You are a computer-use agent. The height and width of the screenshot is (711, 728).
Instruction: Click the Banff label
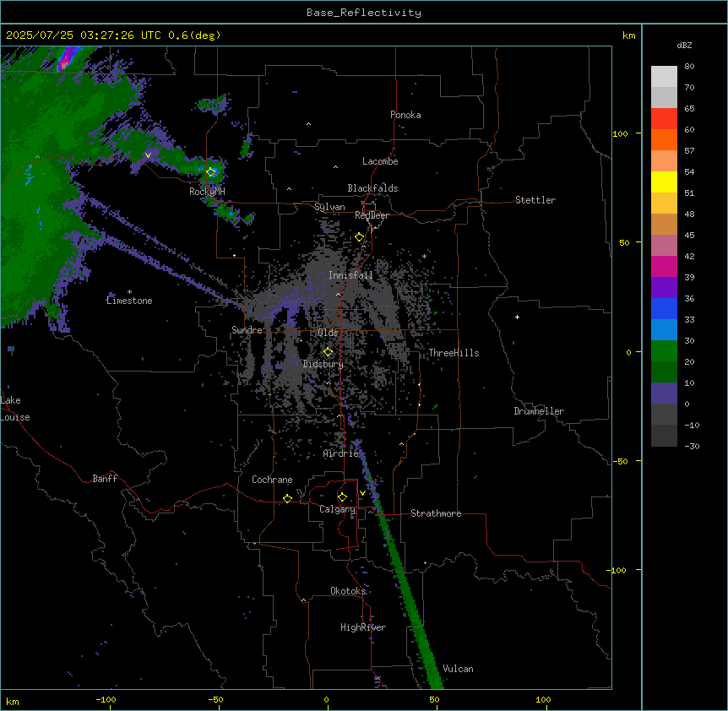105,479
